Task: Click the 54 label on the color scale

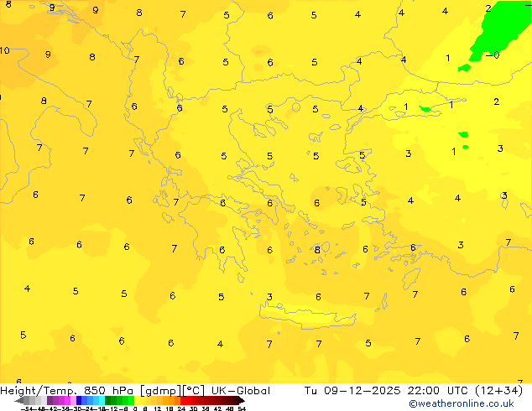Action: [x=242, y=409]
